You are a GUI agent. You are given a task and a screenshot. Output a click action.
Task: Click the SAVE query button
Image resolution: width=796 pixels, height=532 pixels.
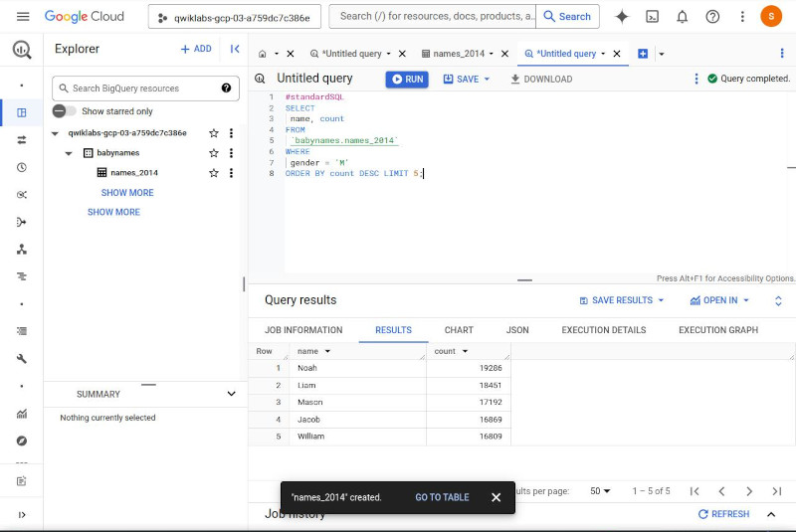[461, 80]
